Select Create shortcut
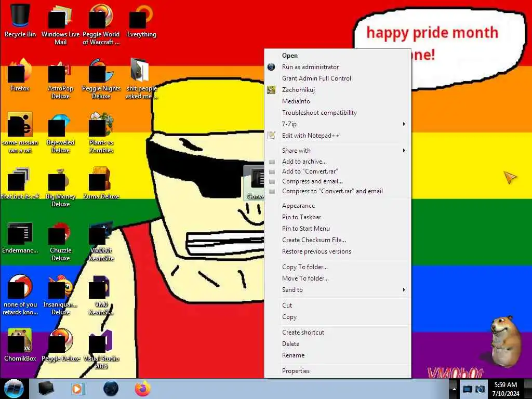Image resolution: width=532 pixels, height=399 pixels. coord(337,332)
